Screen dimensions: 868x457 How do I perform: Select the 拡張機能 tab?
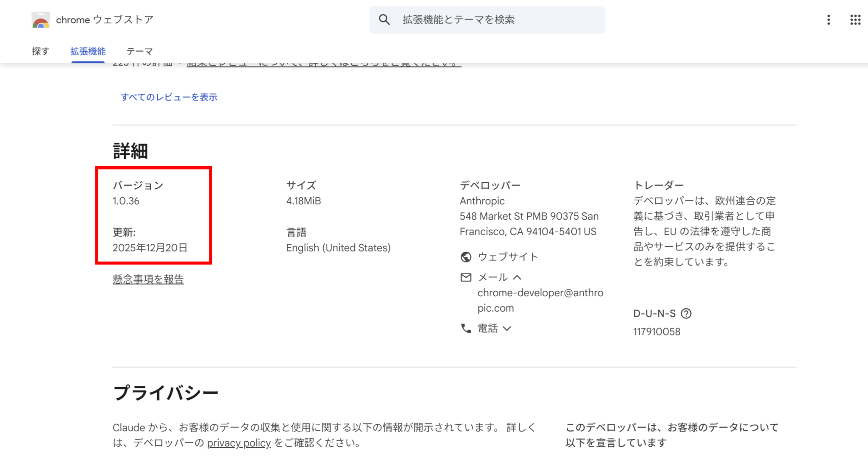(88, 51)
